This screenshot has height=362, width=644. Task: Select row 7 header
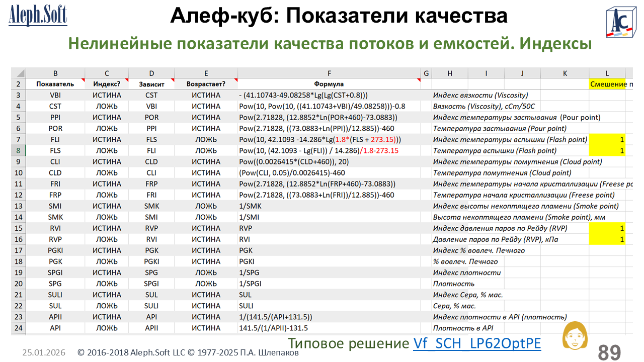pos(19,139)
